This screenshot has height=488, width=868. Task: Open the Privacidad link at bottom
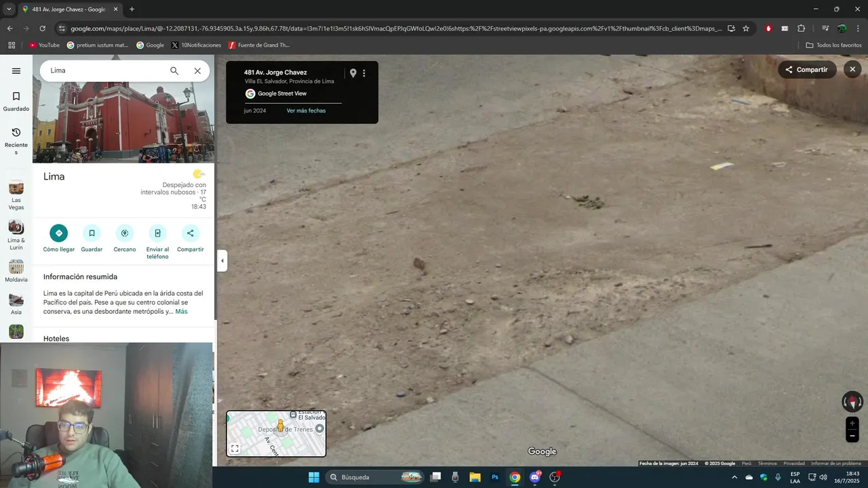pos(794,464)
